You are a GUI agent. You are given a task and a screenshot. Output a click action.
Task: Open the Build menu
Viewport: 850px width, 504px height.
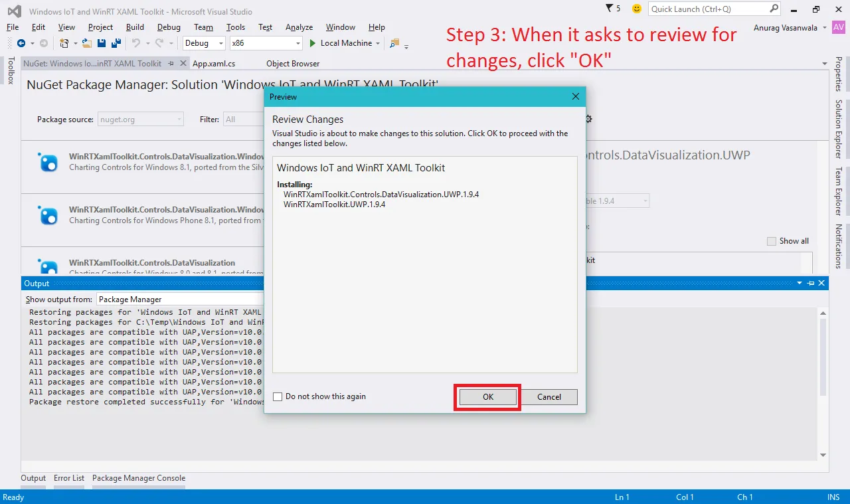pos(135,27)
